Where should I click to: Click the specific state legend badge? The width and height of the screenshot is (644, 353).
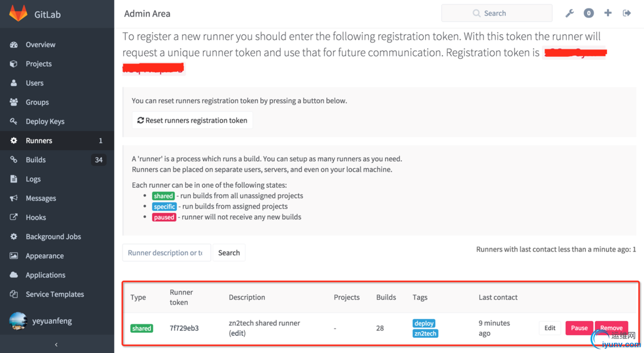(165, 206)
